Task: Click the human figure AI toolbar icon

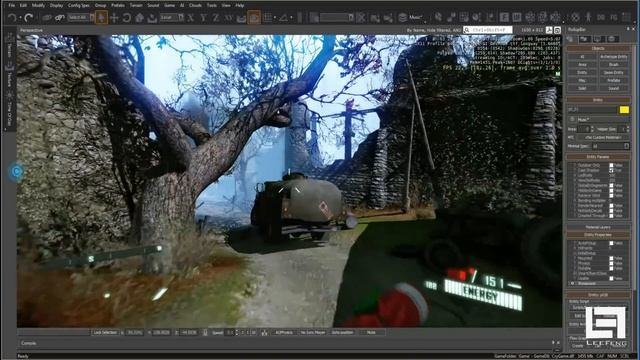Action: [588, 18]
